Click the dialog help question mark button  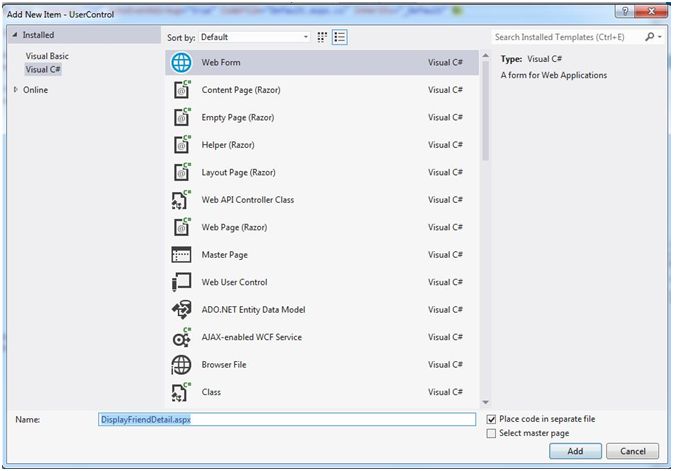pos(625,11)
